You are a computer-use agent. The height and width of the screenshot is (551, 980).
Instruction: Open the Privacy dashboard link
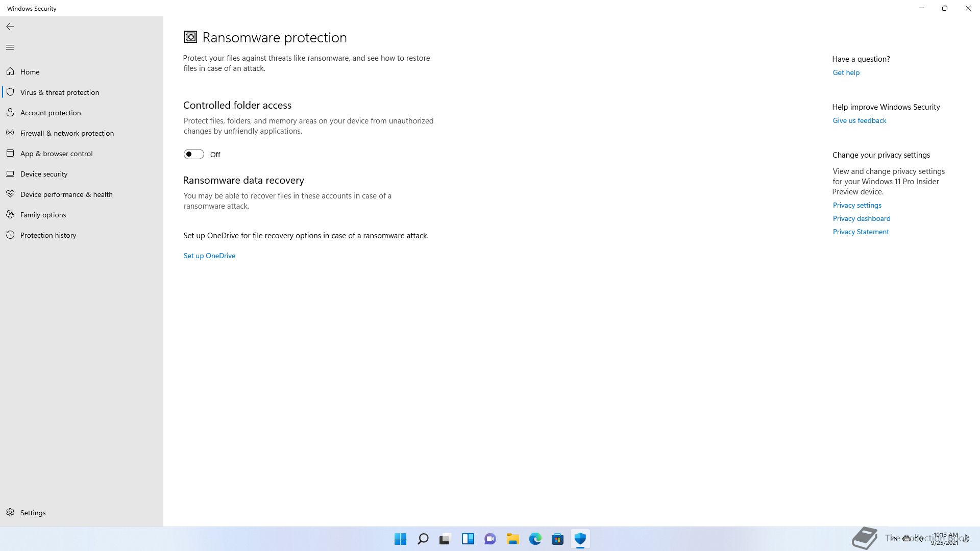click(x=862, y=218)
